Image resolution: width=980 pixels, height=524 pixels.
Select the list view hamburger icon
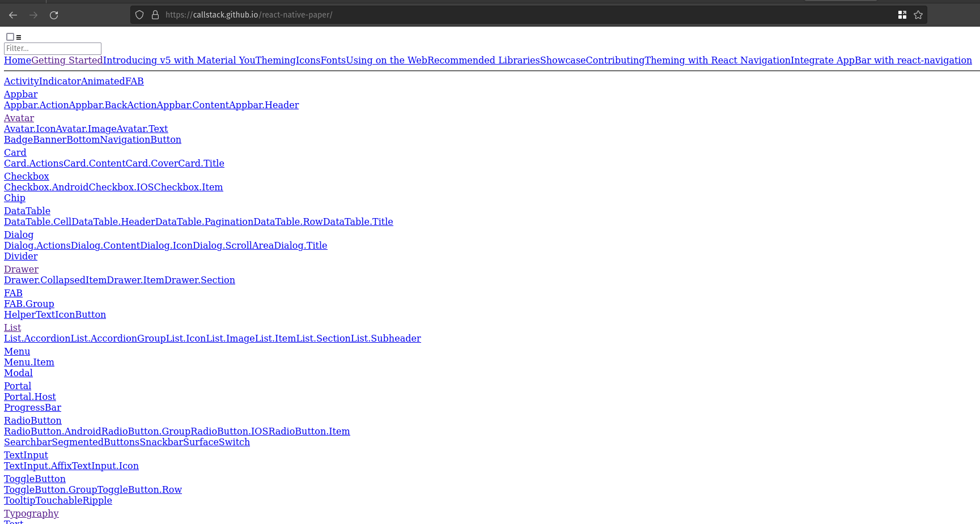pos(19,36)
